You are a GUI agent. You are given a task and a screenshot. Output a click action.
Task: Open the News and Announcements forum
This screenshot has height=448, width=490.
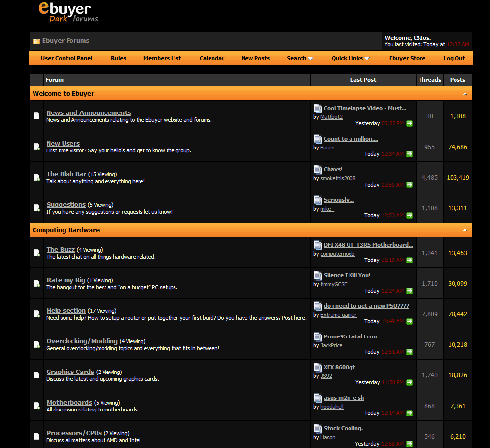(x=89, y=112)
